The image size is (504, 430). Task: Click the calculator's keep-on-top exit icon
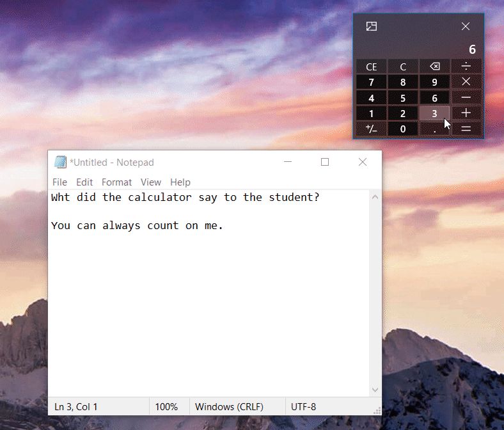point(371,26)
